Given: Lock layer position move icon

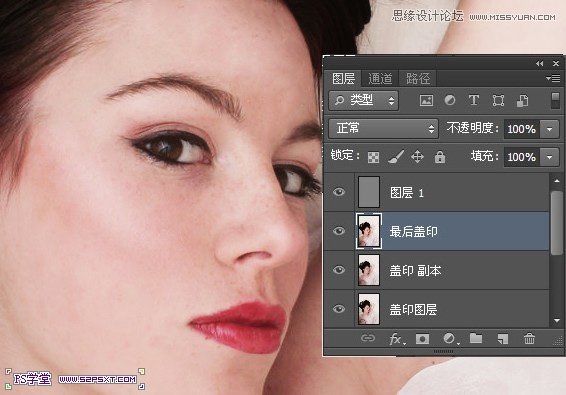Looking at the screenshot, I should [x=417, y=157].
